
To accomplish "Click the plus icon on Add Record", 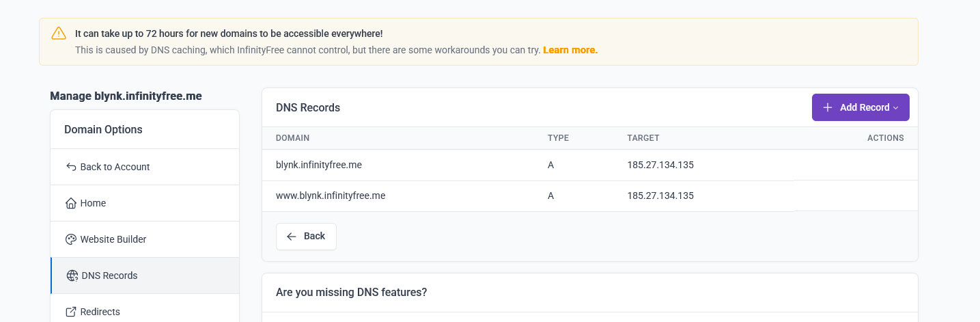I will pyautogui.click(x=828, y=107).
